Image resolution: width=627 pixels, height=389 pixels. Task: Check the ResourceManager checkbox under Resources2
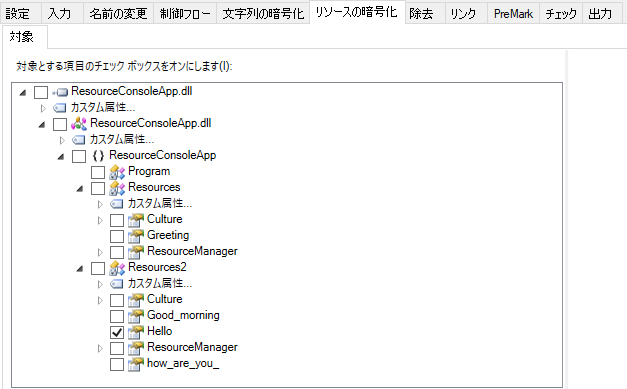click(x=117, y=348)
